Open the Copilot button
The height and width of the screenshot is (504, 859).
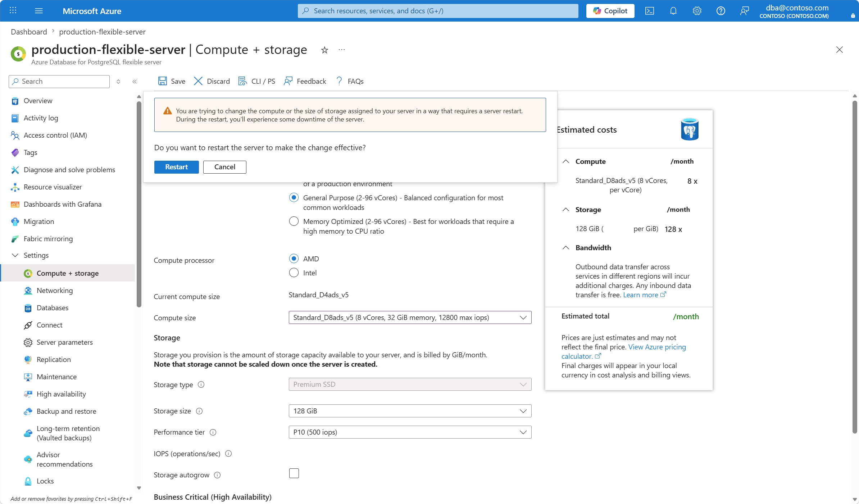click(x=610, y=11)
